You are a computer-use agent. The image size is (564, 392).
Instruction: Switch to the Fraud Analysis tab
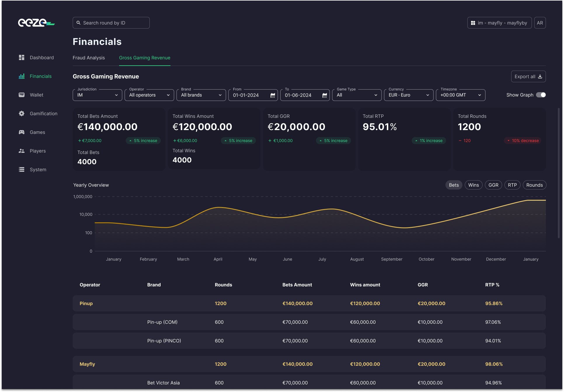point(88,58)
